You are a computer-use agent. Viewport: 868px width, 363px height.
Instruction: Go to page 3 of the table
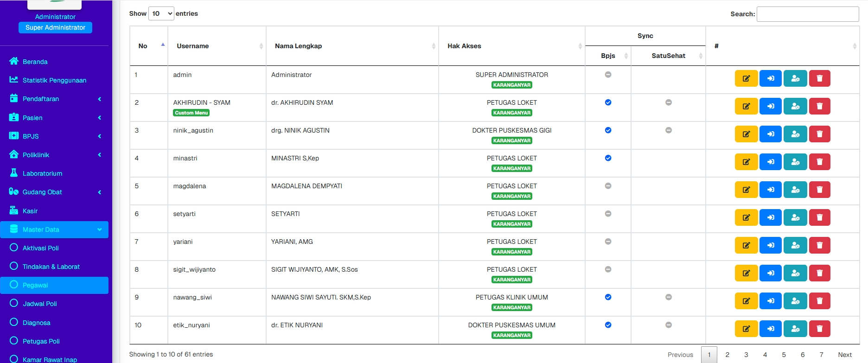pyautogui.click(x=746, y=355)
